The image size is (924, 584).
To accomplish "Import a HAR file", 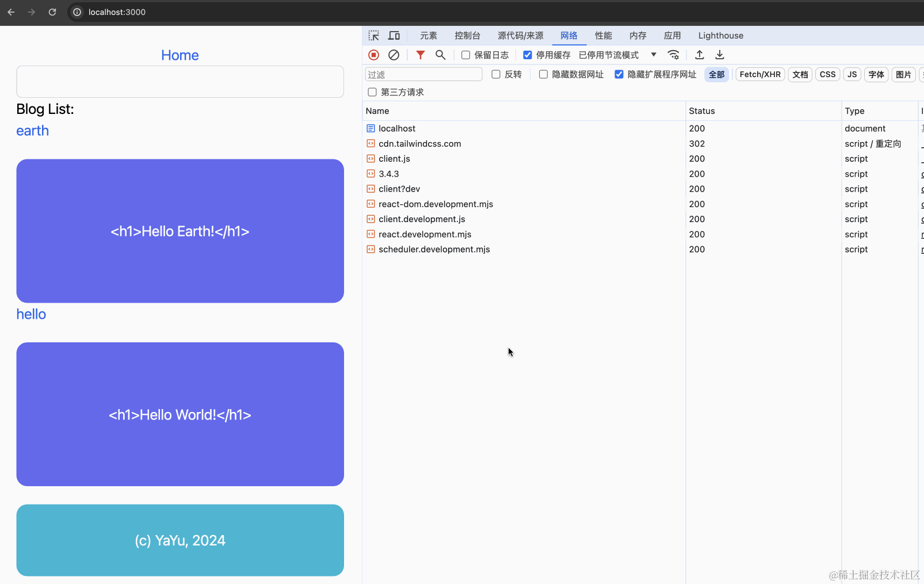I will click(700, 55).
